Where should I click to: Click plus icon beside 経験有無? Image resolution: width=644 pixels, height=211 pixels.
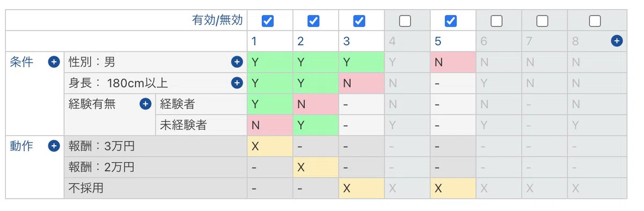[x=145, y=104]
